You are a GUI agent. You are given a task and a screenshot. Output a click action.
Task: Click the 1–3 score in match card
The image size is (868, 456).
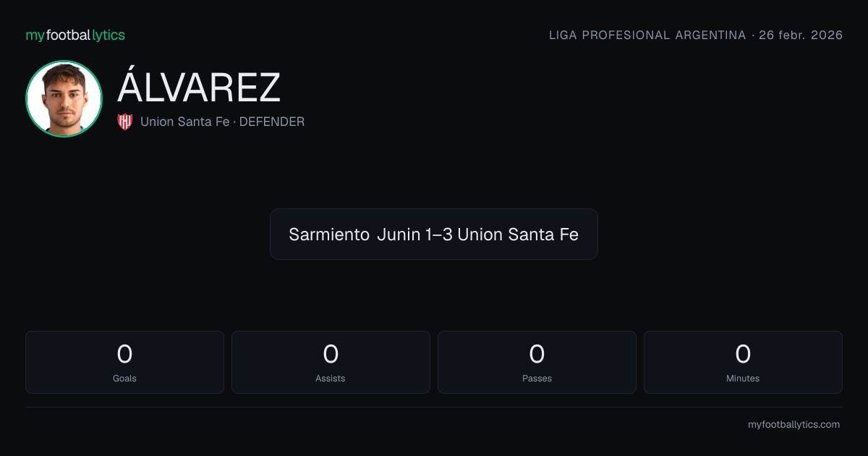[x=440, y=235]
